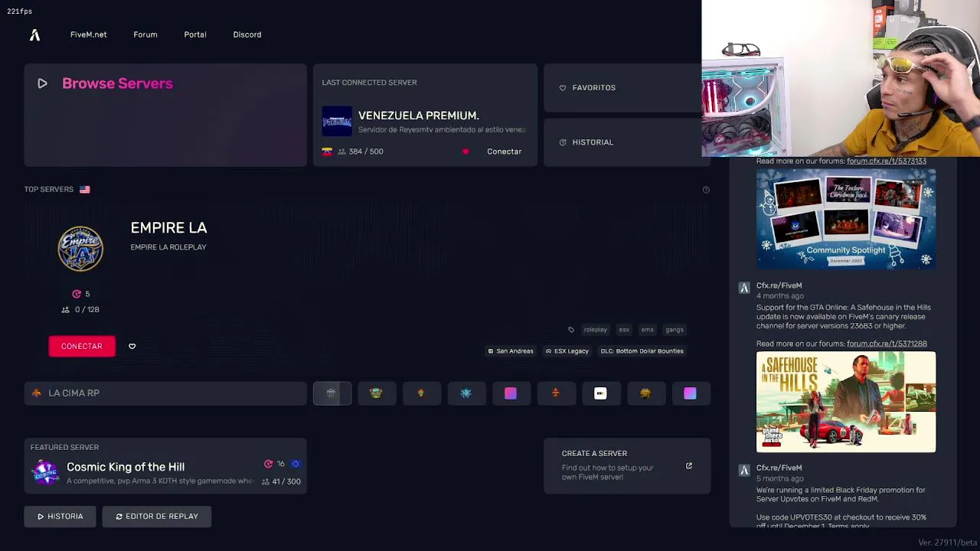This screenshot has width=980, height=551.
Task: Click the Venezuela flag icon
Action: (x=327, y=152)
